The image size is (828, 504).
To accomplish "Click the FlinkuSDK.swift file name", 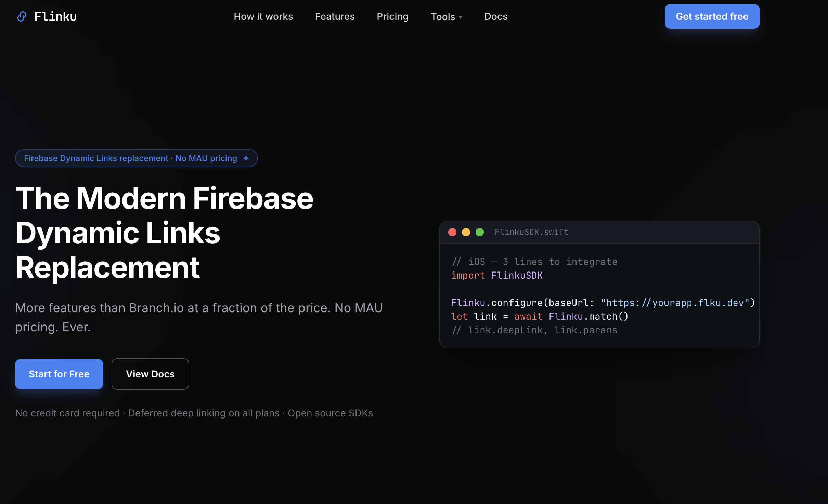I will click(x=531, y=232).
